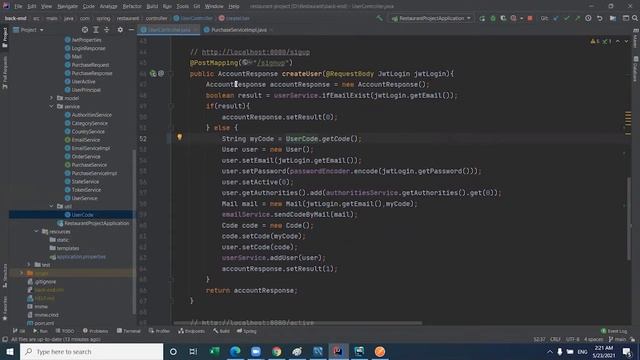Collapse the resources folder arrow
The width and height of the screenshot is (640, 360).
(x=36, y=231)
